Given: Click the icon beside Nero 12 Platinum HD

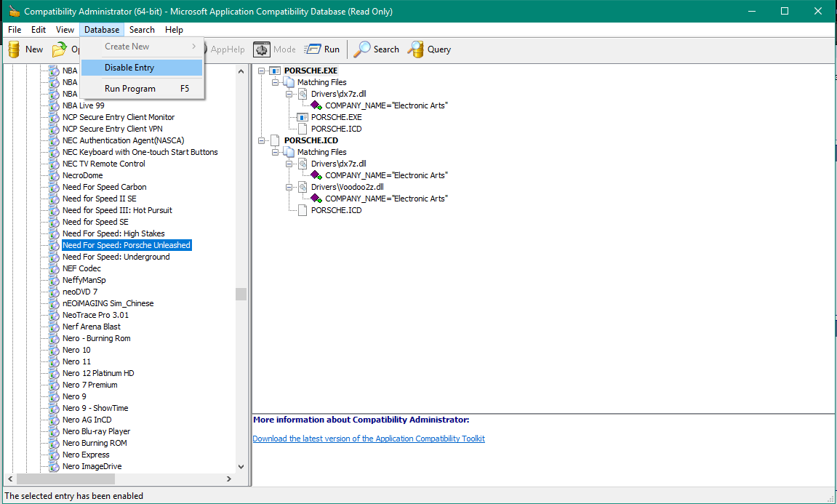Looking at the screenshot, I should (54, 373).
